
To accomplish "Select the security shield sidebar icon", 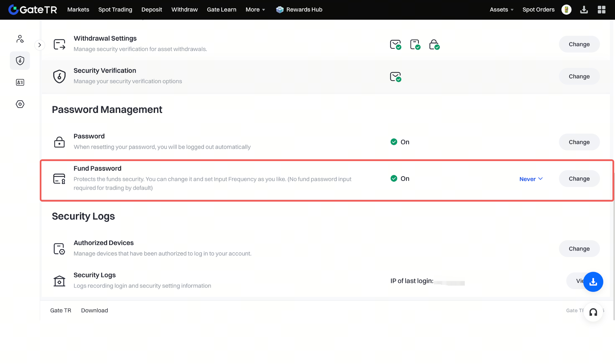I will coord(20,61).
